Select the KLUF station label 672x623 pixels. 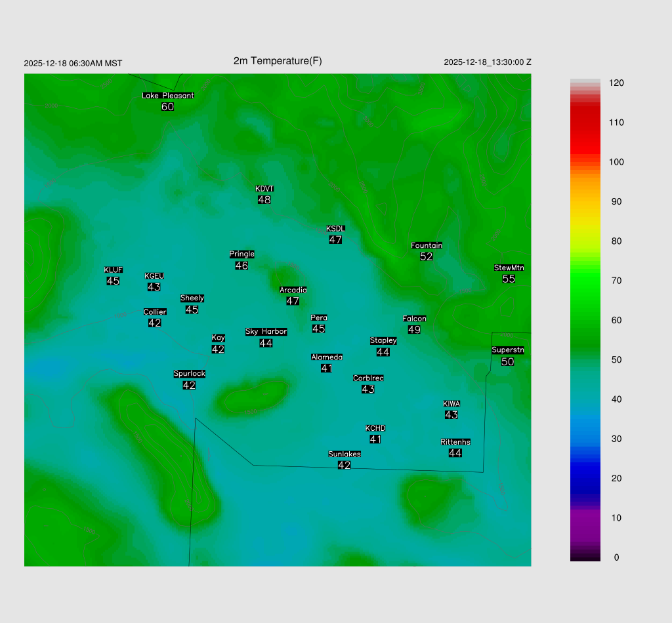click(x=114, y=270)
